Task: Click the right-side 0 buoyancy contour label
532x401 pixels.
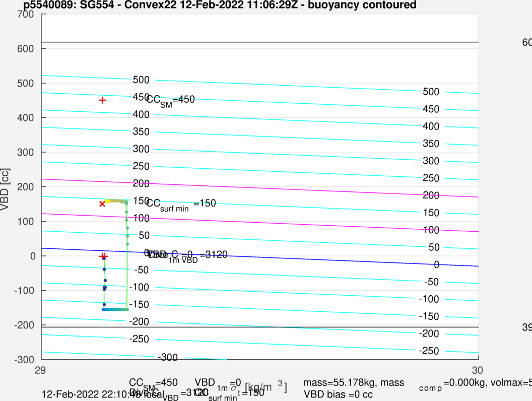Action: coord(436,264)
